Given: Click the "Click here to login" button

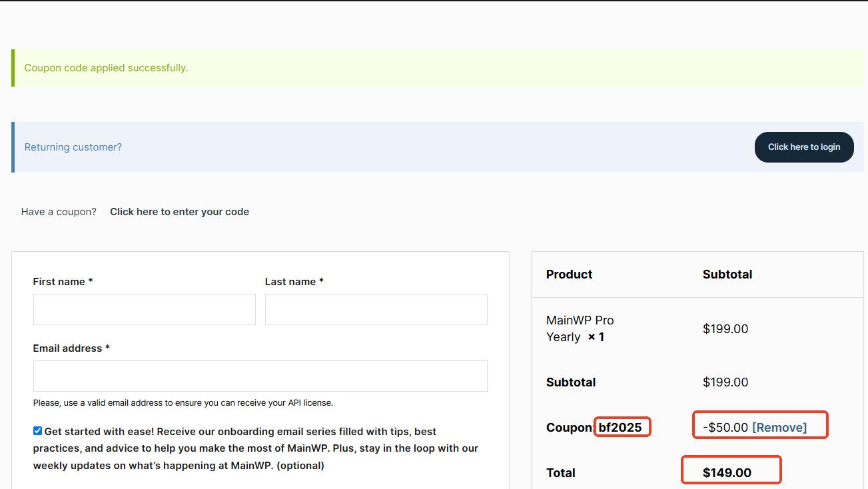Looking at the screenshot, I should 804,147.
